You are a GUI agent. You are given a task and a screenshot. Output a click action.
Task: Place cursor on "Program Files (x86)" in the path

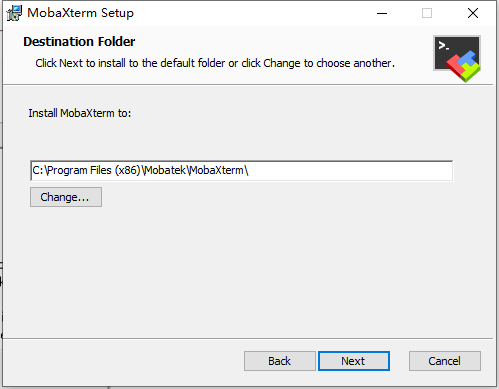[94, 170]
